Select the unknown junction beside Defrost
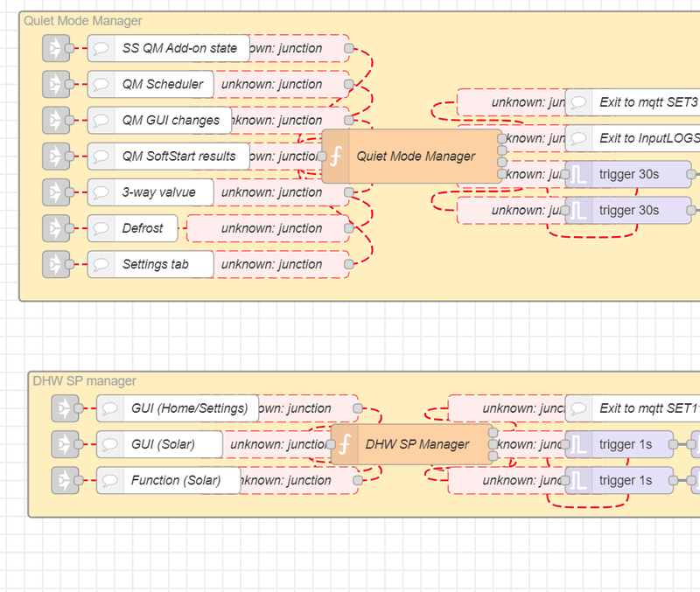This screenshot has height=592, width=700. [268, 228]
